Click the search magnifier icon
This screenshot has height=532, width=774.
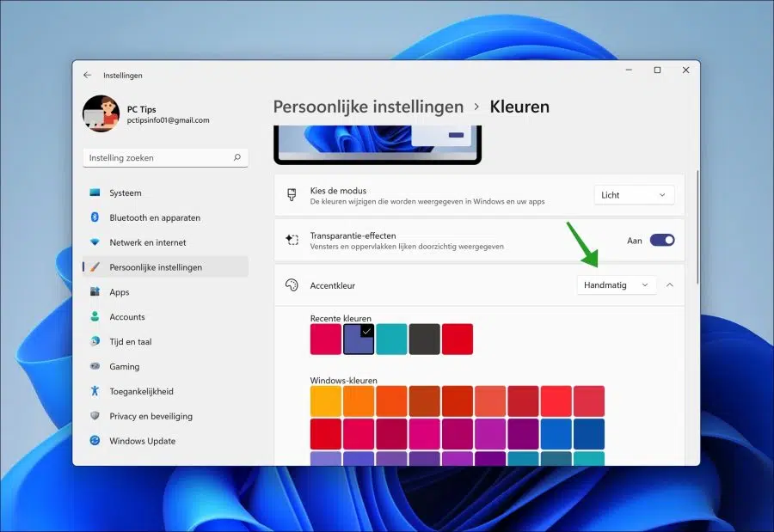tap(237, 157)
